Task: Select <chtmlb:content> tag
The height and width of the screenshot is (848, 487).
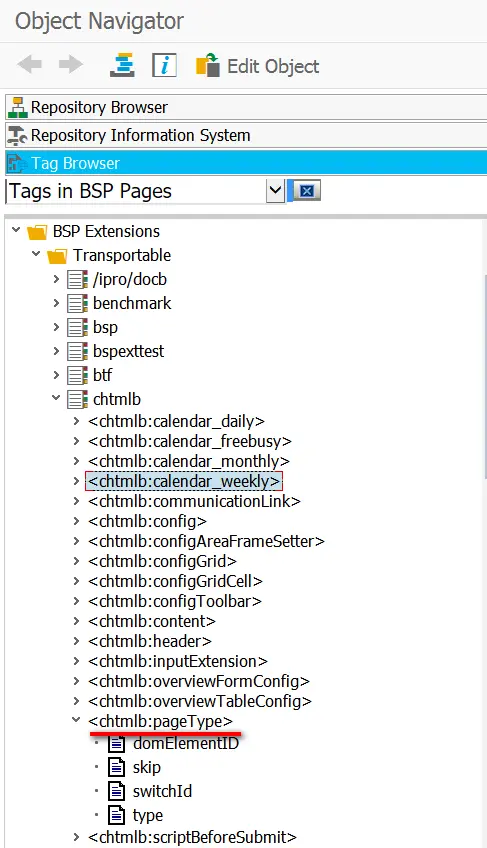Action: coord(152,621)
